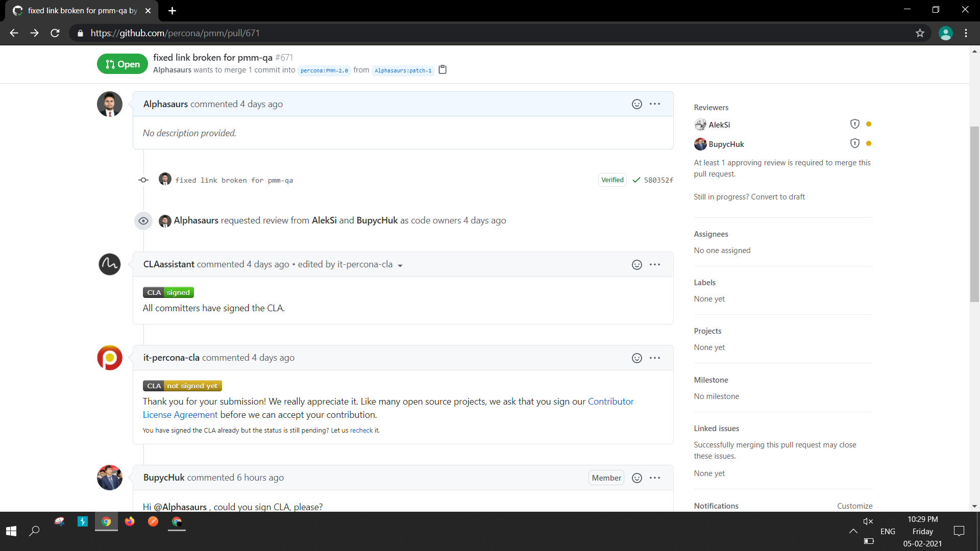Open the Chrome profile avatar
Screen dimensions: 980x551
946,33
